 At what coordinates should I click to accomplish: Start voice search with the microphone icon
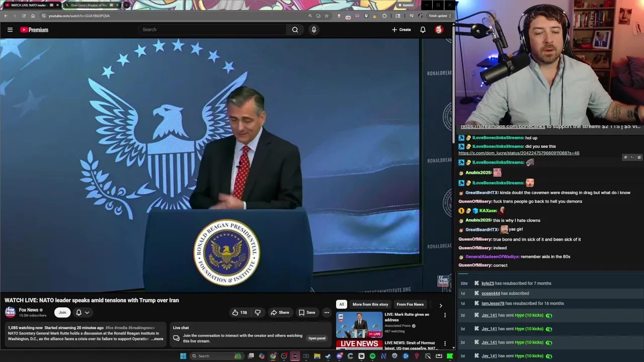coord(314,30)
